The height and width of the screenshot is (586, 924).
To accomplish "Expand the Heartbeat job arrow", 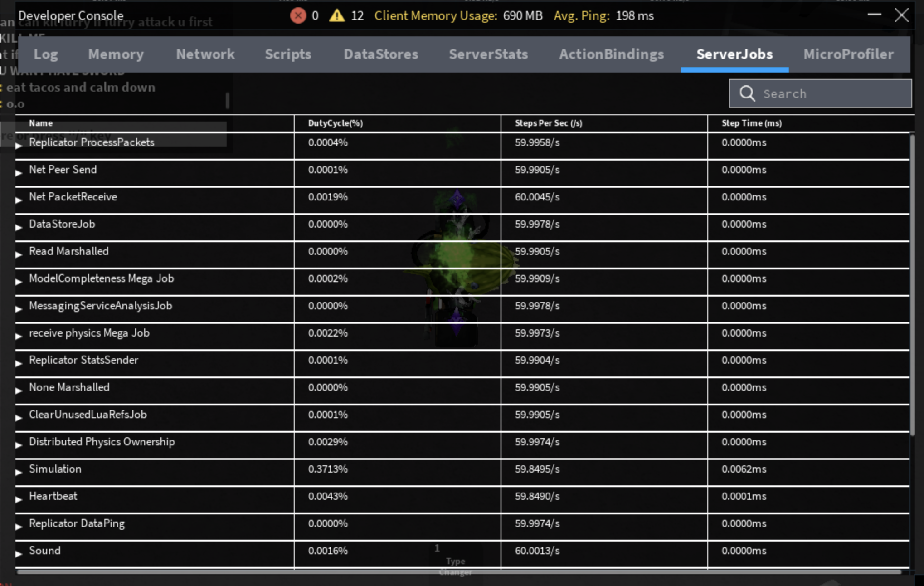I will coord(19,499).
